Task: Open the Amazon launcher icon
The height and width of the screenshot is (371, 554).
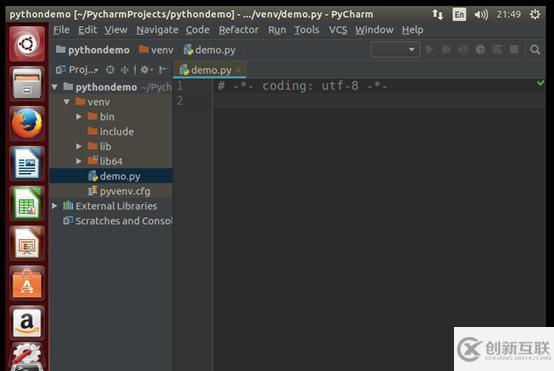Action: (27, 323)
